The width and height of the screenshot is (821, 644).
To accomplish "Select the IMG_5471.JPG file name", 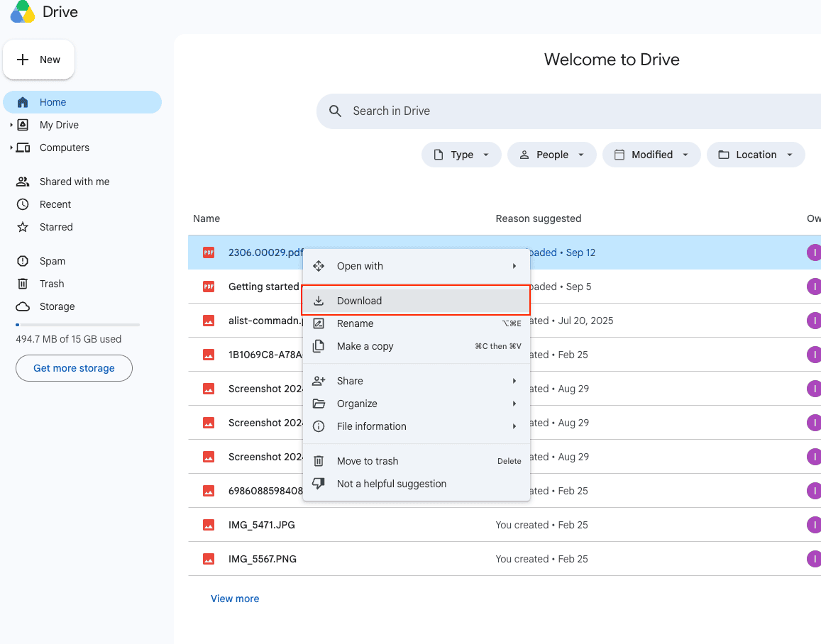I will [261, 525].
